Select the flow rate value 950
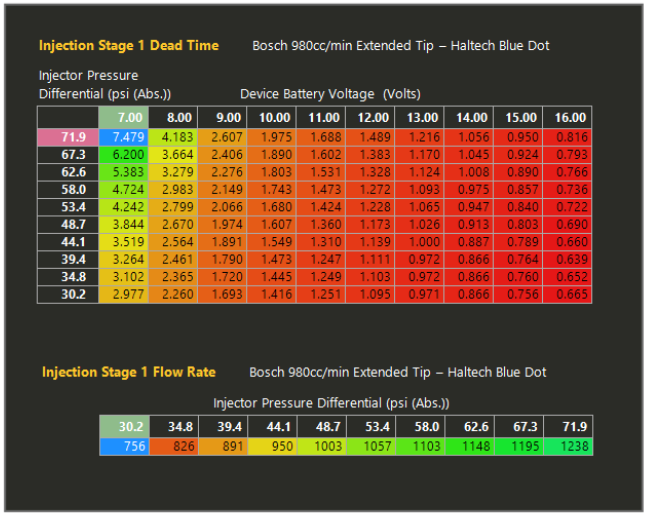 [272, 447]
